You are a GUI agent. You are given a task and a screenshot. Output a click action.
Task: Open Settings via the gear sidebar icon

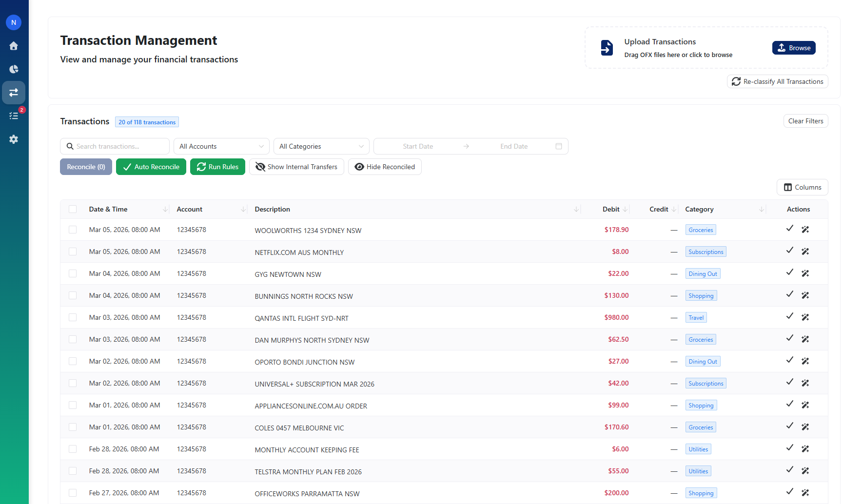point(13,139)
